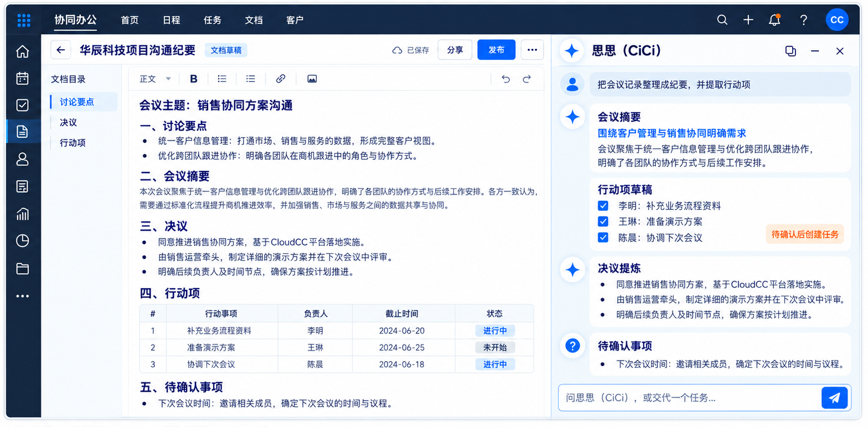
Task: Click the 未开始 status tag
Action: point(495,347)
